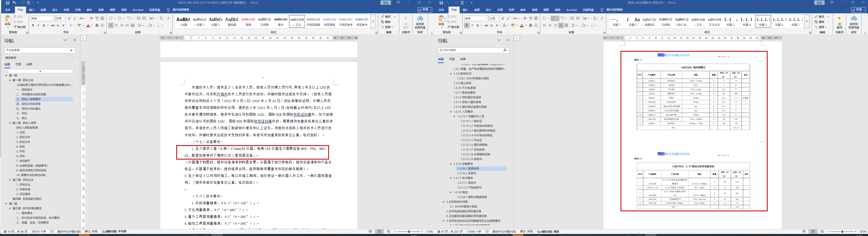Click Paste (粘贴) icon in right Word window
Image resolution: width=868 pixels, height=236 pixels.
[x=441, y=21]
